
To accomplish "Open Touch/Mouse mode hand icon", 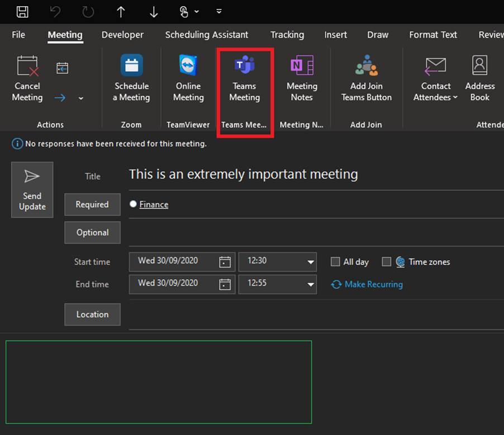I will (184, 12).
